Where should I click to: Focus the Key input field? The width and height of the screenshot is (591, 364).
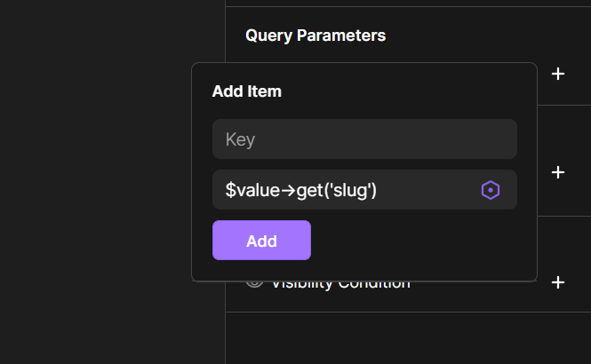(x=364, y=138)
